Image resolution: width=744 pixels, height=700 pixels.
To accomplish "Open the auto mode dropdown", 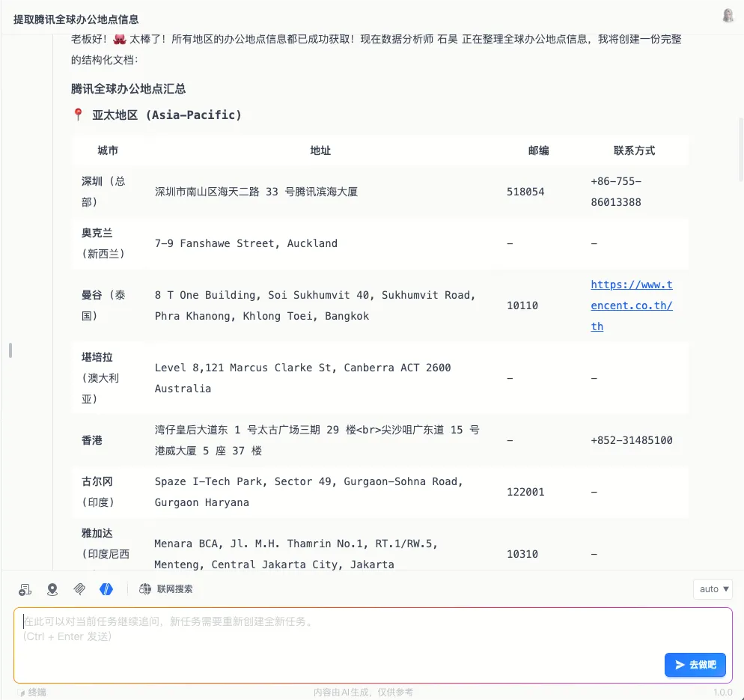I will (x=713, y=589).
